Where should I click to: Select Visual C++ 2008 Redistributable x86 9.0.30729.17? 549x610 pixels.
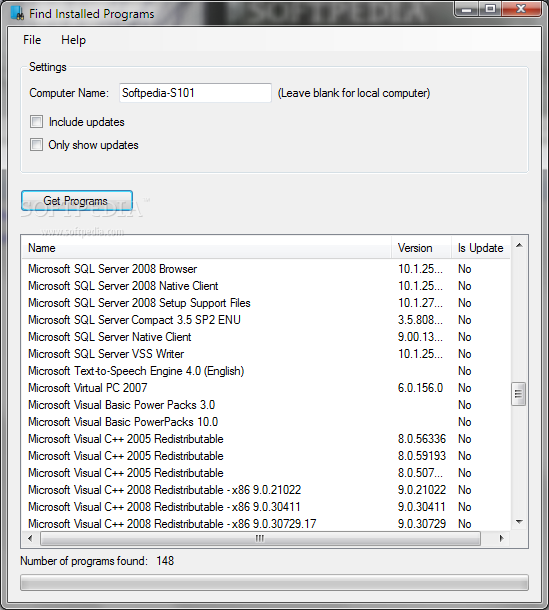266,524
